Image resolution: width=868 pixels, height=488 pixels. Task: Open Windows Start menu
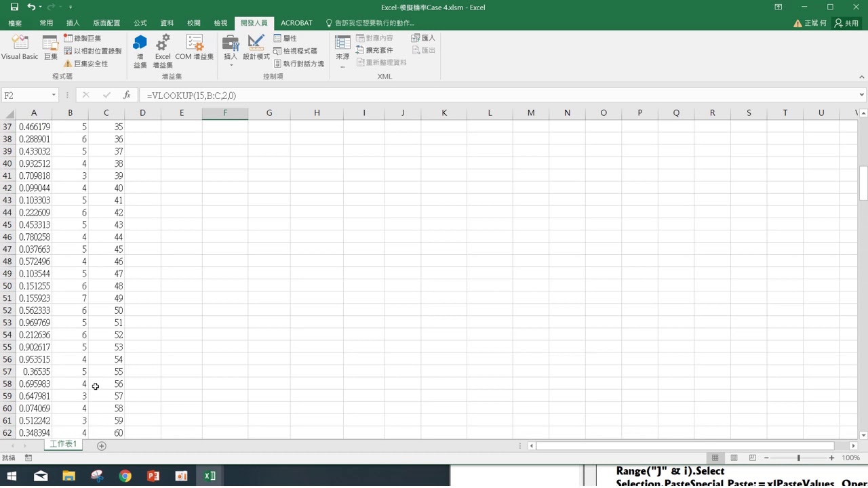(x=12, y=476)
